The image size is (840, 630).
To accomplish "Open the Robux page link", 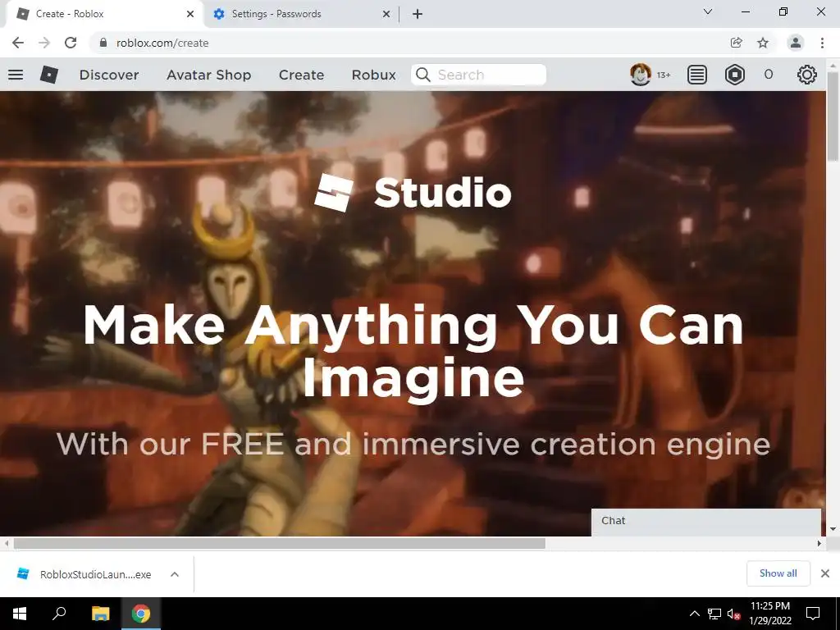I will 373,75.
